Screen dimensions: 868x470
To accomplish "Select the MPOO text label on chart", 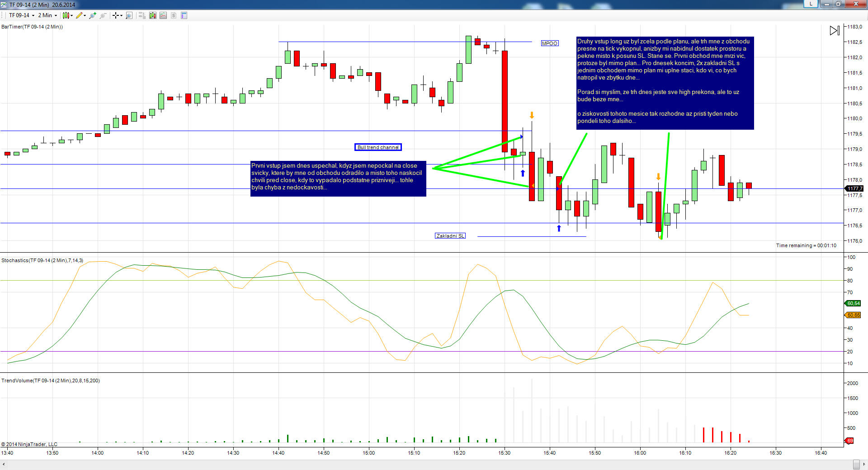I will 550,43.
